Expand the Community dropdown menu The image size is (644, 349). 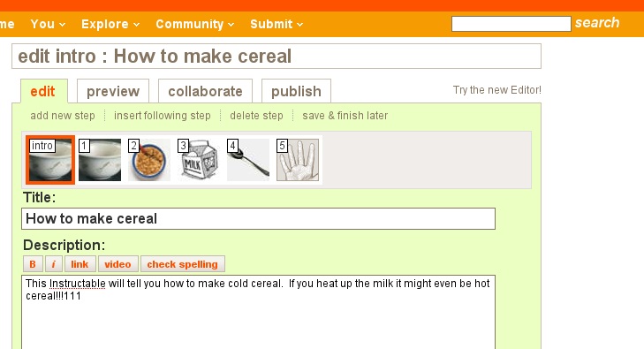[x=194, y=24]
